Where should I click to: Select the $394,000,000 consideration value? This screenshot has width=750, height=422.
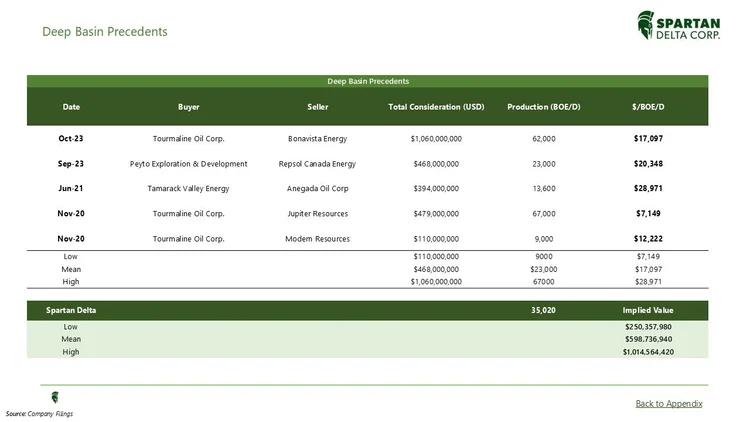tap(436, 189)
